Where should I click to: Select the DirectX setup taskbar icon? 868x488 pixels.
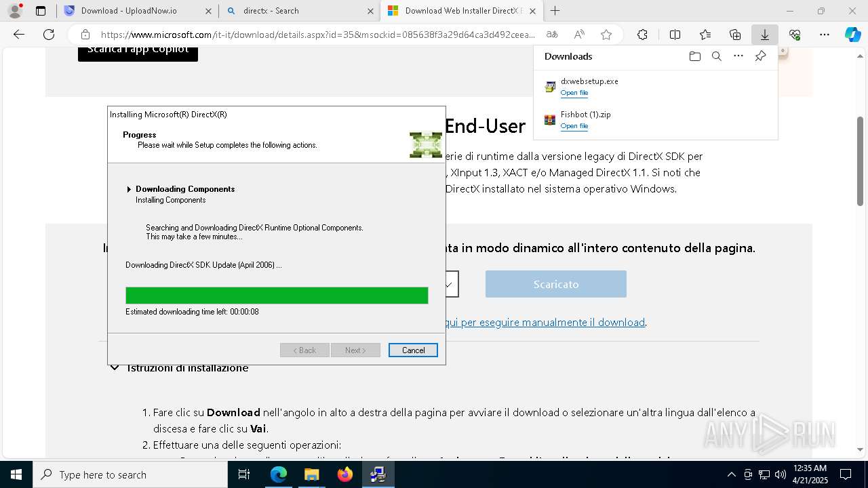click(378, 474)
